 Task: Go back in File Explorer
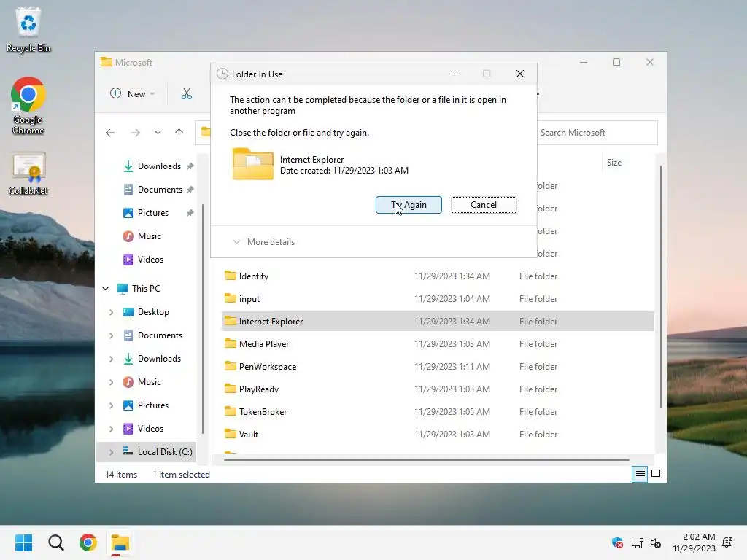(x=110, y=133)
